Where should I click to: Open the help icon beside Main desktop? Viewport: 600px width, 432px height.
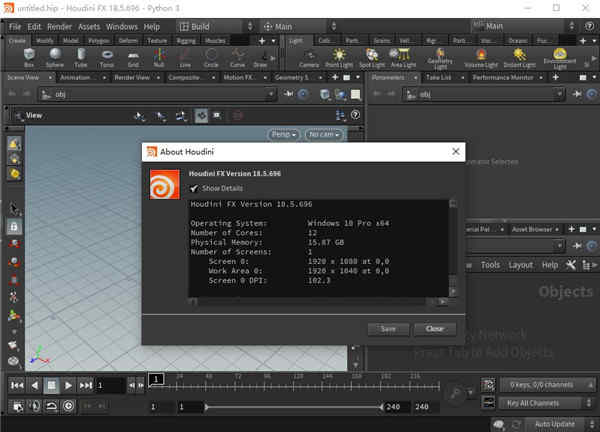(x=590, y=26)
